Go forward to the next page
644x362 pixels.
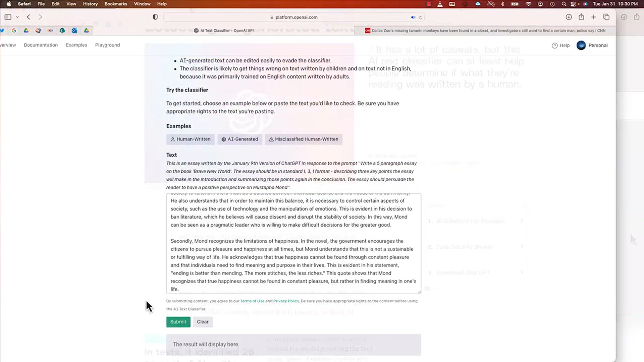pyautogui.click(x=40, y=17)
